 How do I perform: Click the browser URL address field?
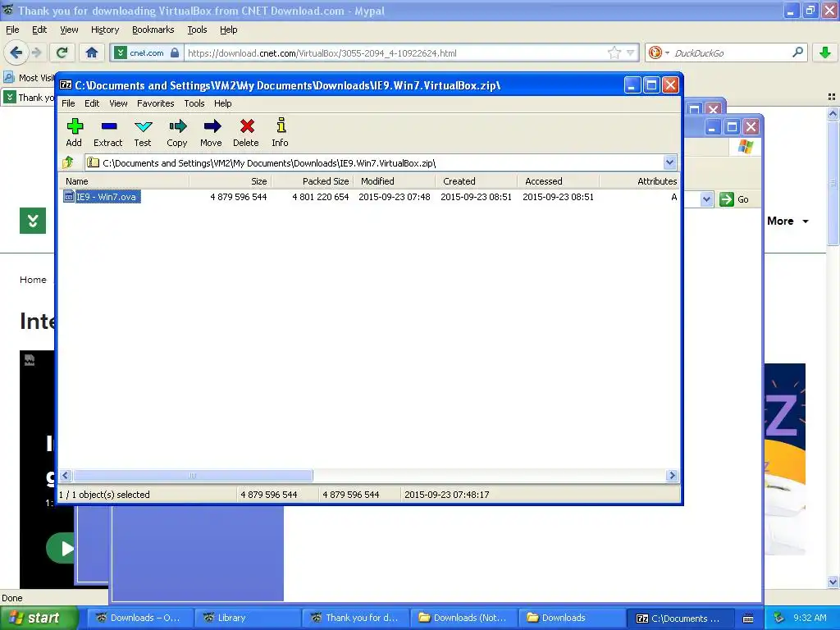(x=396, y=53)
